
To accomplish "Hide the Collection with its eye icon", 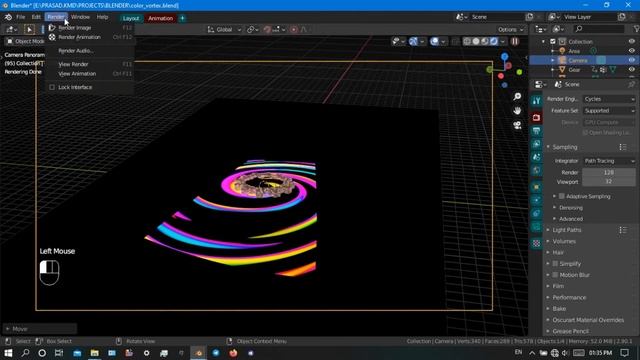I will tap(632, 42).
